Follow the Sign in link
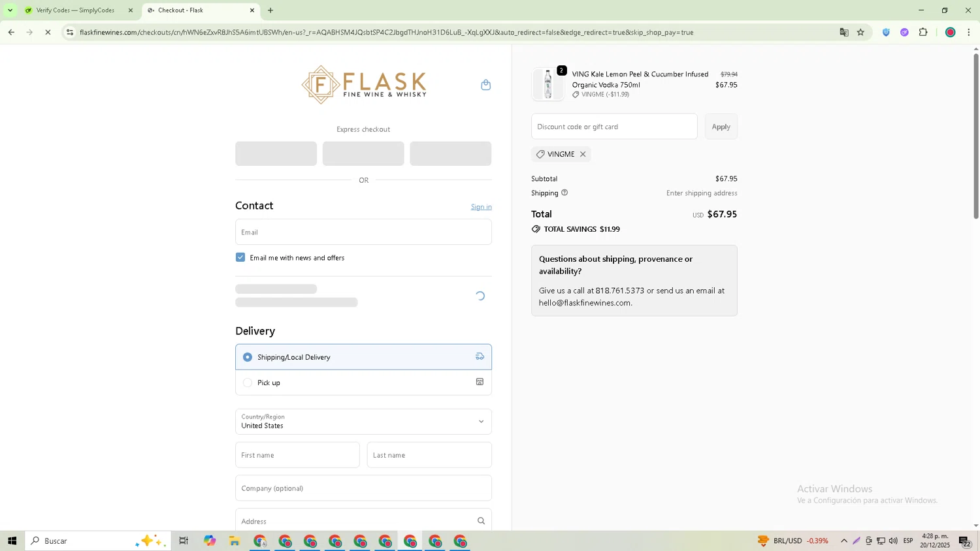The height and width of the screenshot is (551, 980). 481,207
